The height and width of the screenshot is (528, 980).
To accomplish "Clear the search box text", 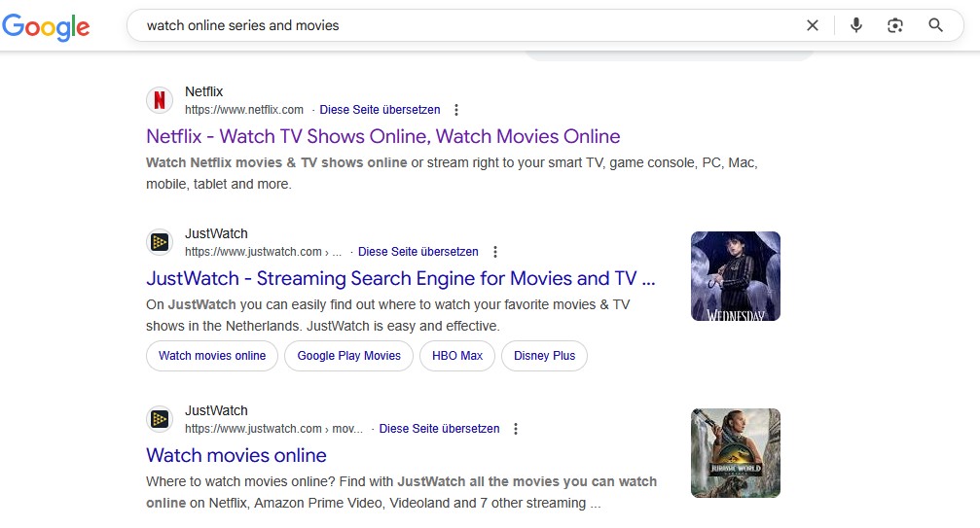I will (x=813, y=25).
